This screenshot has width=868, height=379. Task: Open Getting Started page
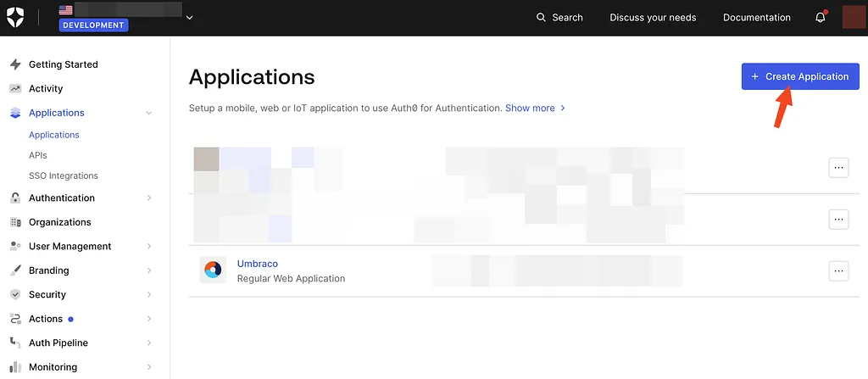63,64
